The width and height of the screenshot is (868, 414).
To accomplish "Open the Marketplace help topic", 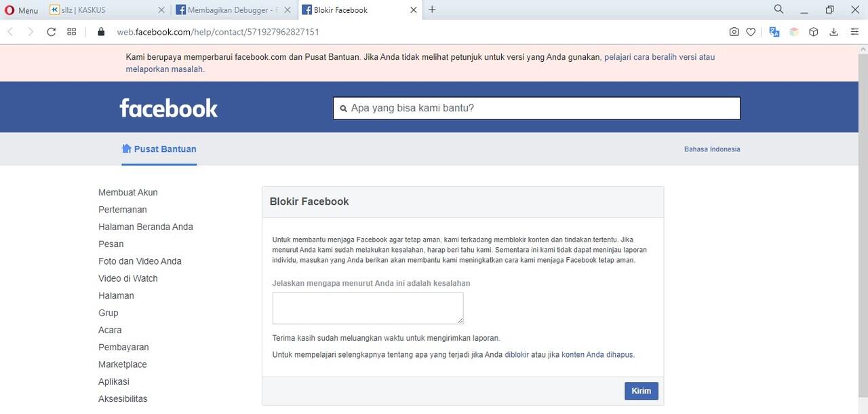I will (123, 364).
